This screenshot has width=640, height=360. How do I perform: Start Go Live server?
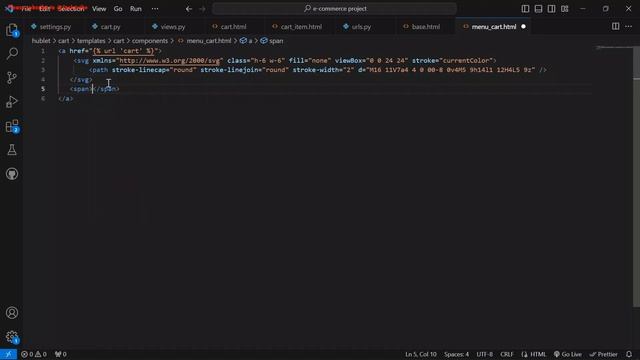[x=567, y=354]
